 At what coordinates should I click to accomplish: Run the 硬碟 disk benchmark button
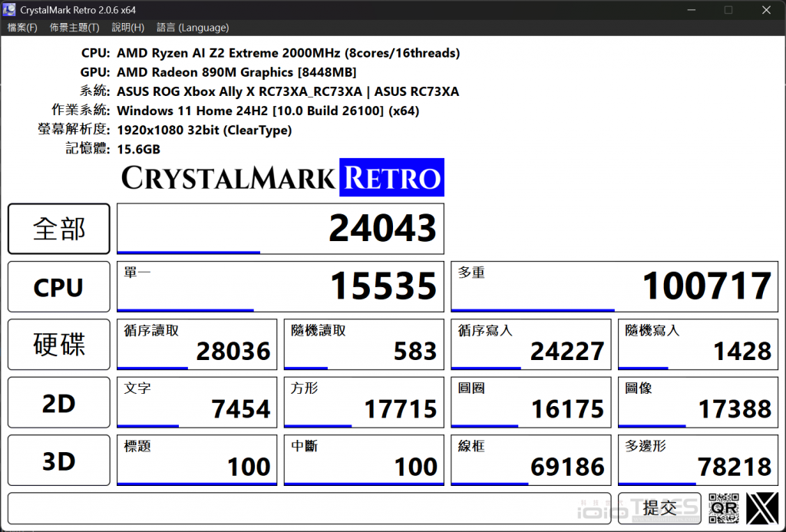(58, 345)
